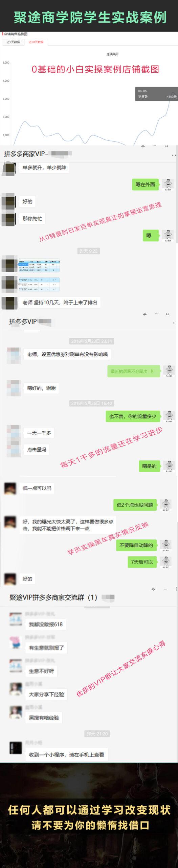Click the 聚途VIP拼多多商家交流群 chat title
Viewport: 178px width, 868px height.
[x=53, y=597]
